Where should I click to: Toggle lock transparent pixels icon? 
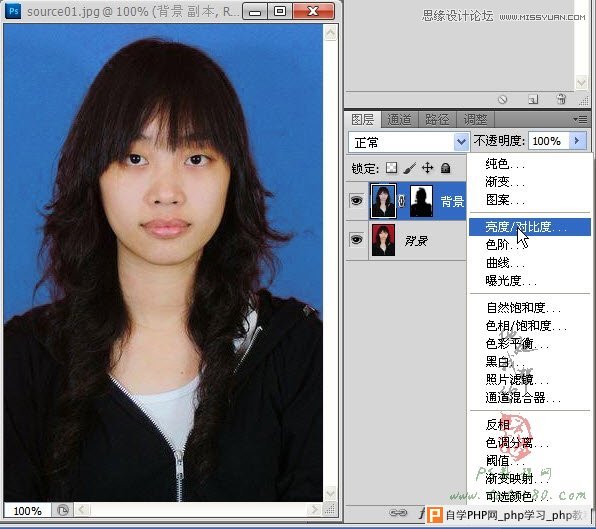coord(391,168)
